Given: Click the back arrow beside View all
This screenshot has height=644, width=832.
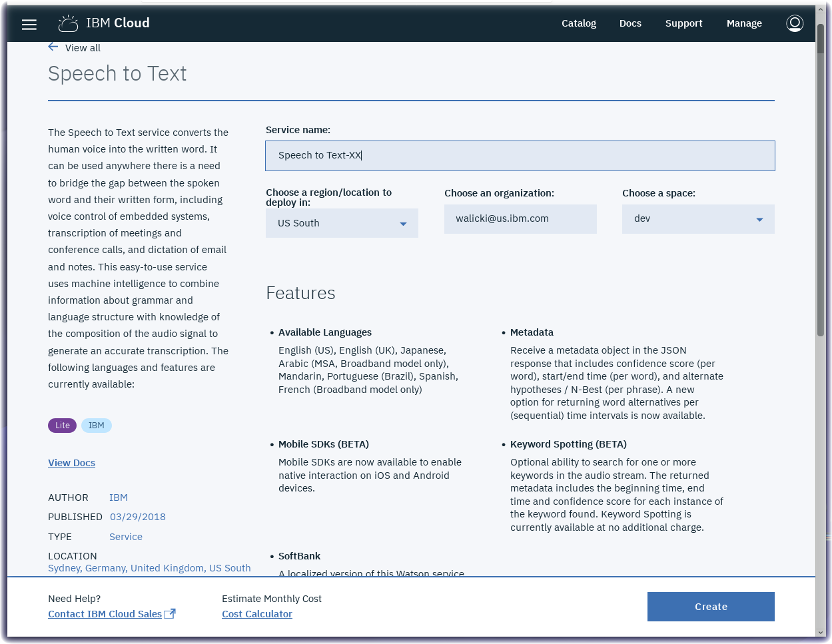Looking at the screenshot, I should pos(53,47).
